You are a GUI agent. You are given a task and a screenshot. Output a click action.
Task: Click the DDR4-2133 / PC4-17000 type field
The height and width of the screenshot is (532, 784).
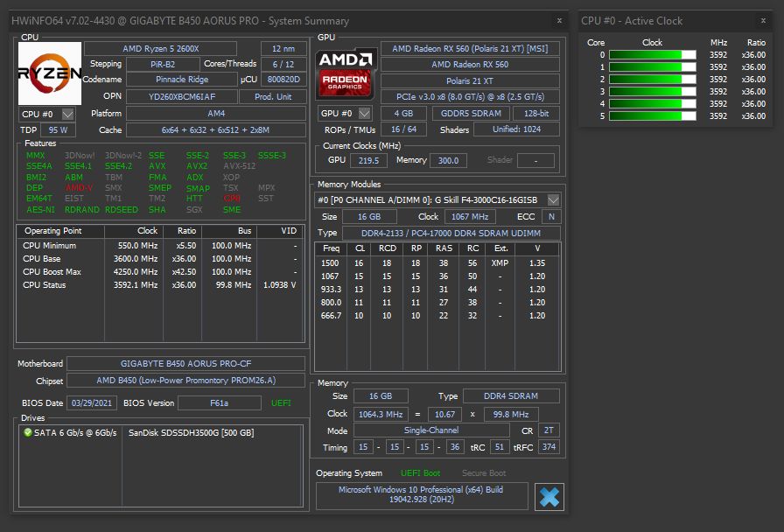click(x=451, y=233)
